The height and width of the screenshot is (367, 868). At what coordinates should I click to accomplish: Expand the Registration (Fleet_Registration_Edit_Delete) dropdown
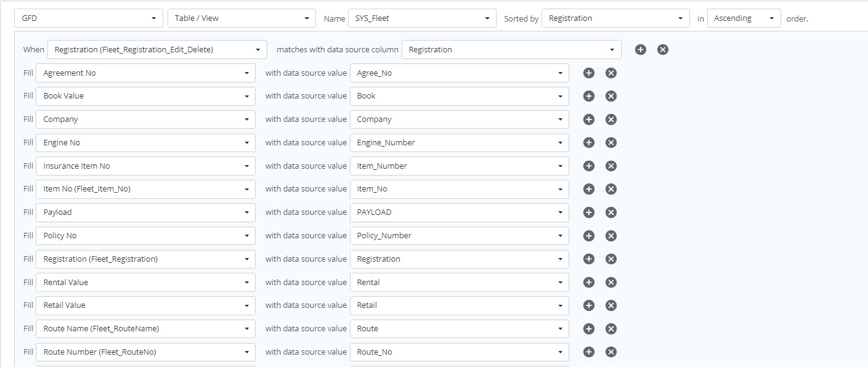157,50
